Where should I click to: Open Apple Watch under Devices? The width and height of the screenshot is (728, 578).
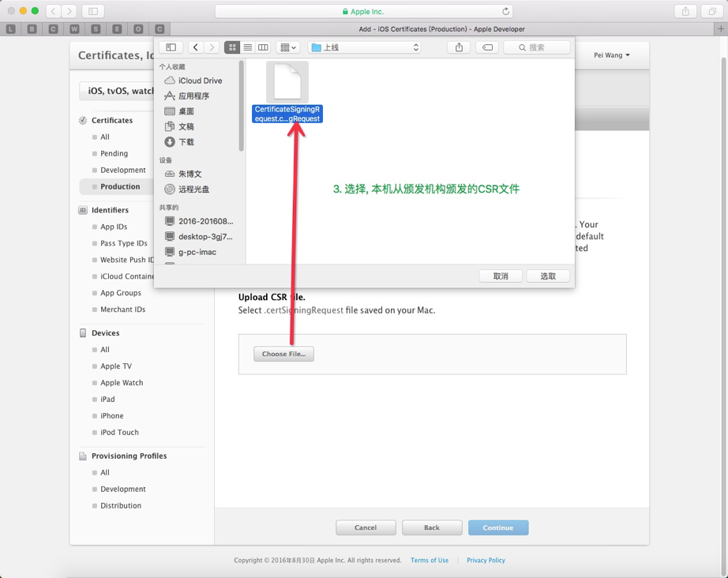click(122, 383)
